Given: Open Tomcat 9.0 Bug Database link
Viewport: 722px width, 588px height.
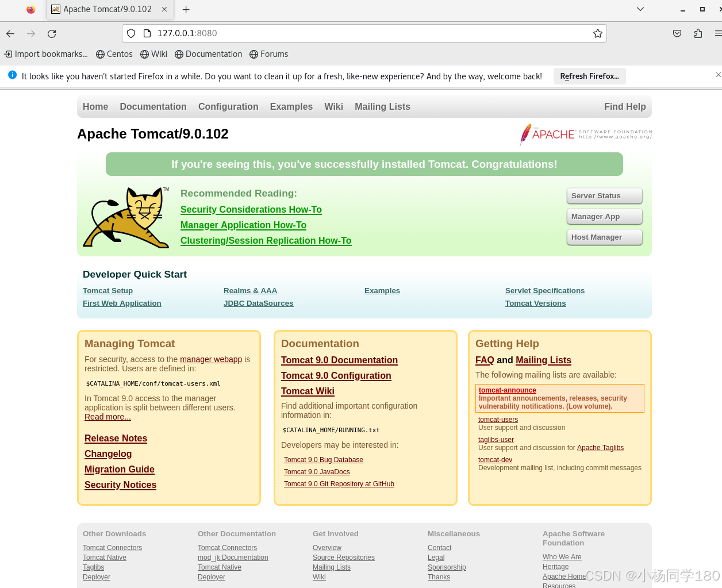Looking at the screenshot, I should (x=324, y=460).
